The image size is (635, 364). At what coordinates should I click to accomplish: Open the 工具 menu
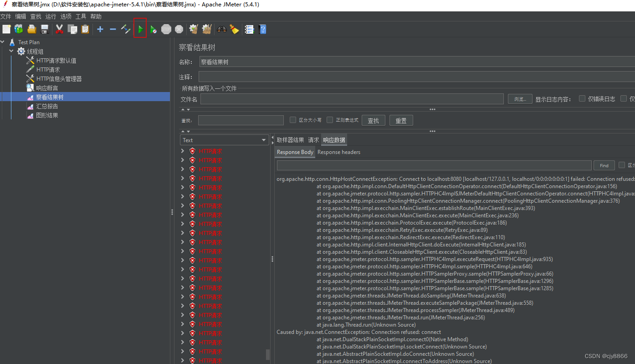click(x=81, y=16)
